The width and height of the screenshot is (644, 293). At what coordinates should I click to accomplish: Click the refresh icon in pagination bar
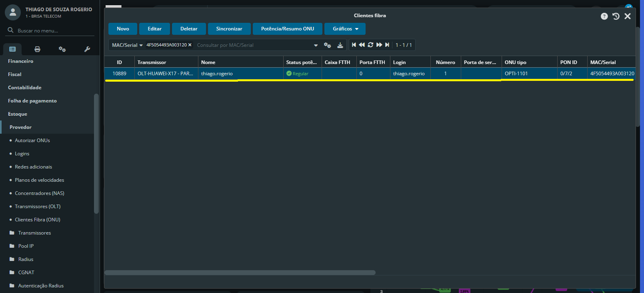click(x=370, y=45)
